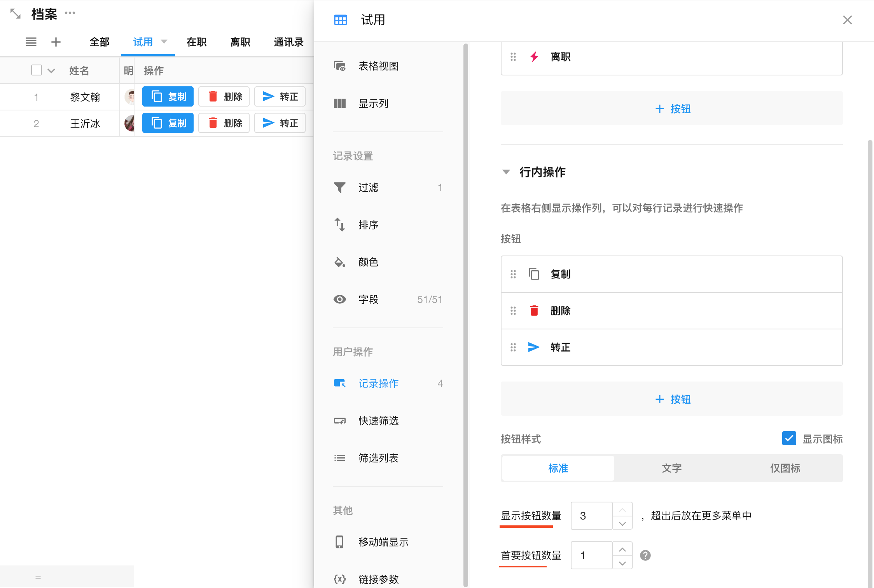The width and height of the screenshot is (874, 588).
Task: Check the select-all checkbox in table header
Action: coord(37,70)
